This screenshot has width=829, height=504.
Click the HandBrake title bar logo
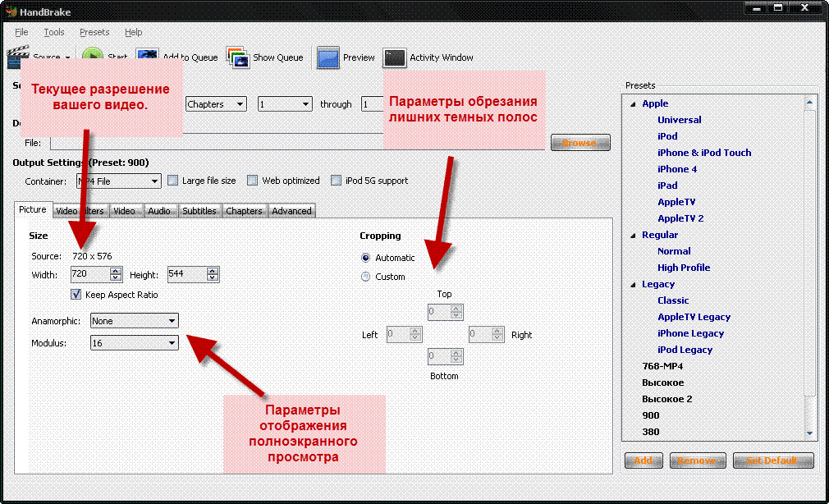click(11, 11)
